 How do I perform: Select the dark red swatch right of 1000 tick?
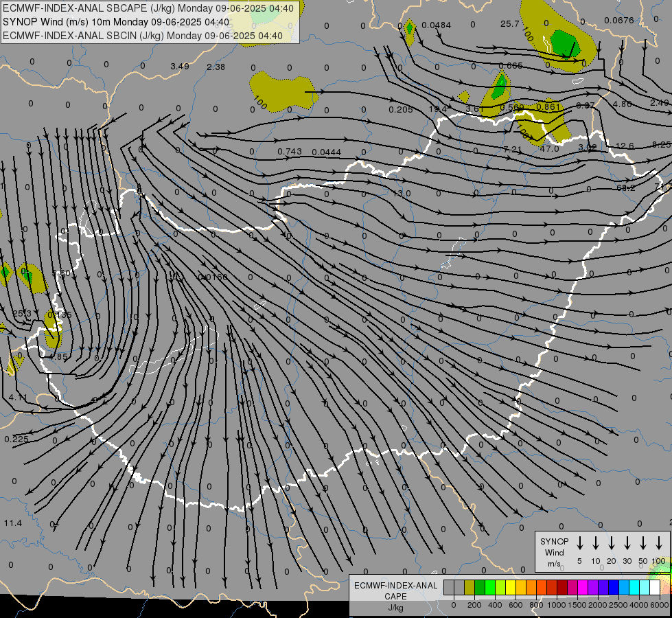point(562,587)
